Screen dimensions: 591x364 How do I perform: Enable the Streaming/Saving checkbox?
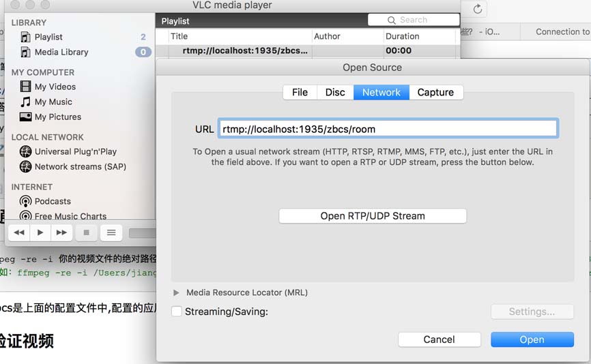[x=177, y=312]
